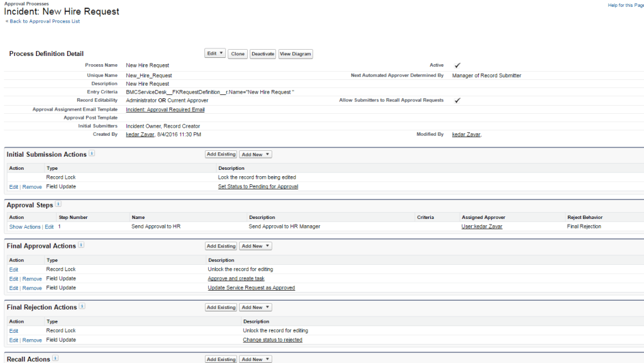Click Add Existing under Final Rejection Actions

point(221,307)
